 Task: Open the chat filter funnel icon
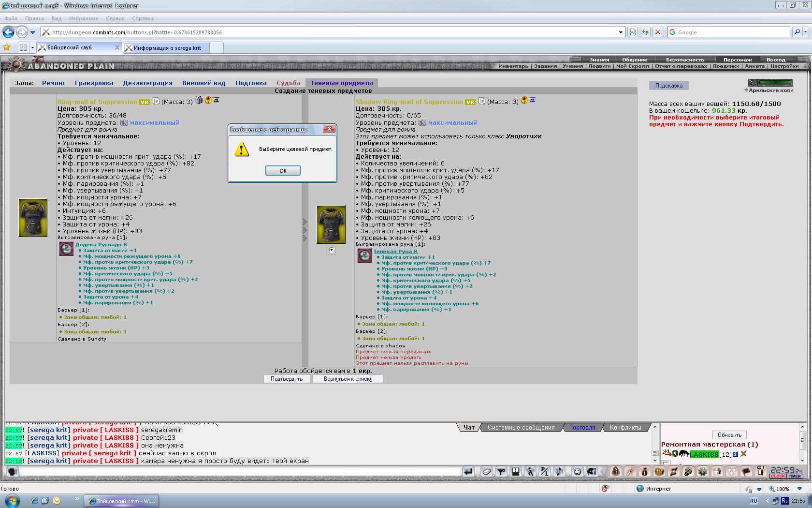pyautogui.click(x=501, y=471)
